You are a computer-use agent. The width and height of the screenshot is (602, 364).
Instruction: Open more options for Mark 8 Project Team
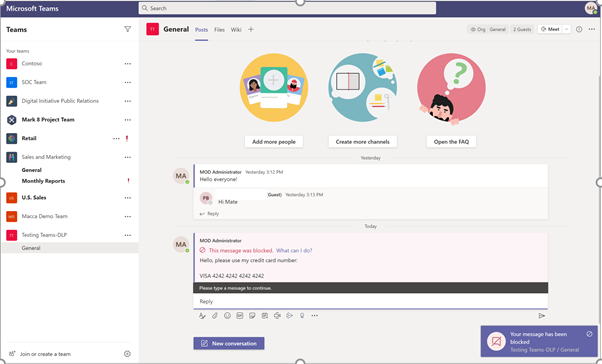coord(127,120)
